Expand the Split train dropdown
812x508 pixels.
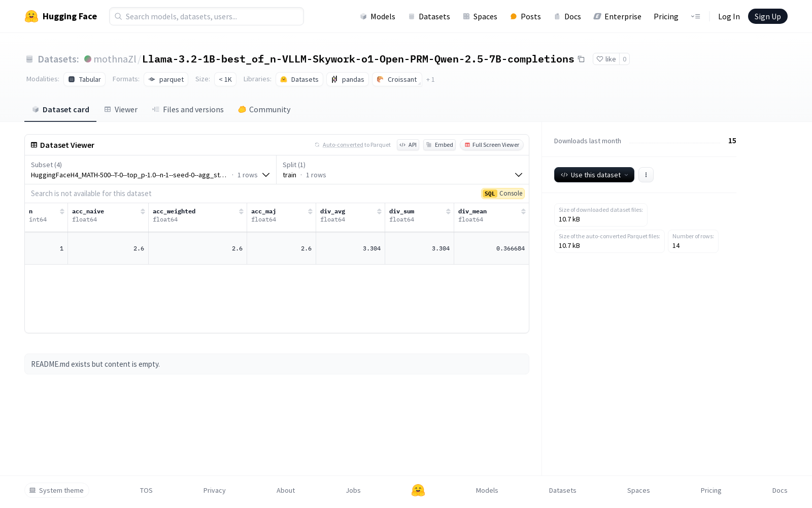(x=402, y=170)
